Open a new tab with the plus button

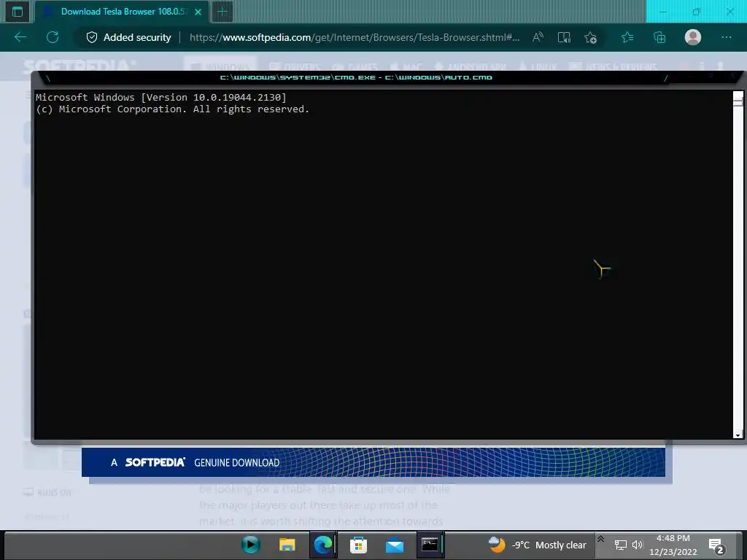(x=222, y=12)
